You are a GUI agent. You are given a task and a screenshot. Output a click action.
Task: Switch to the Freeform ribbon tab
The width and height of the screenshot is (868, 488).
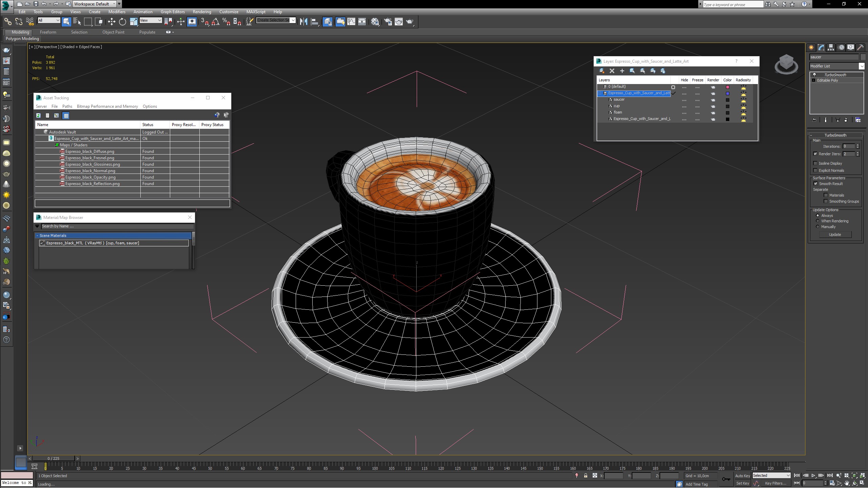click(48, 32)
